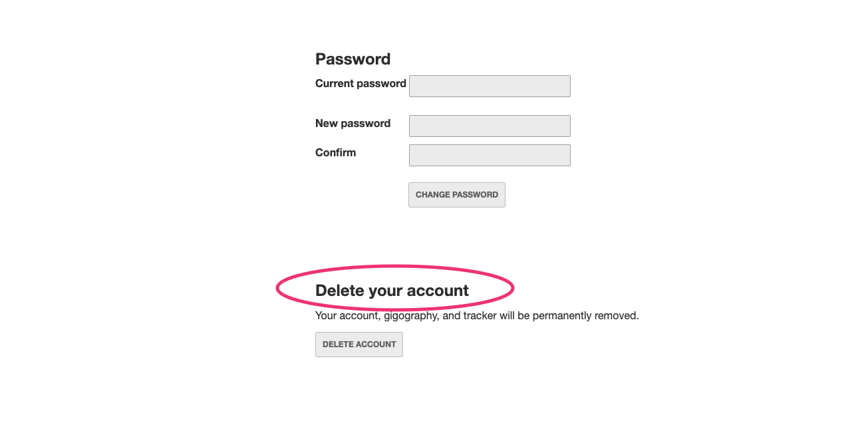Click the "Delete your account" heading
Viewport: 868px width, 421px height.
(x=392, y=291)
